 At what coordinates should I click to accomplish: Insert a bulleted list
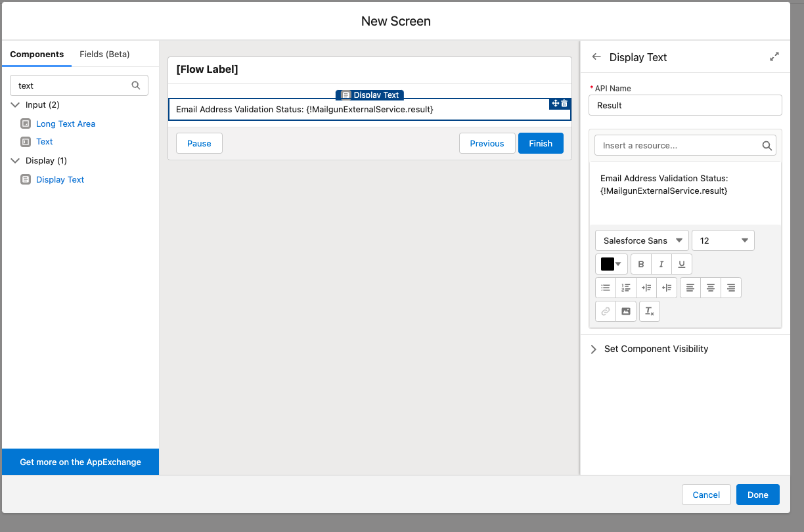606,288
